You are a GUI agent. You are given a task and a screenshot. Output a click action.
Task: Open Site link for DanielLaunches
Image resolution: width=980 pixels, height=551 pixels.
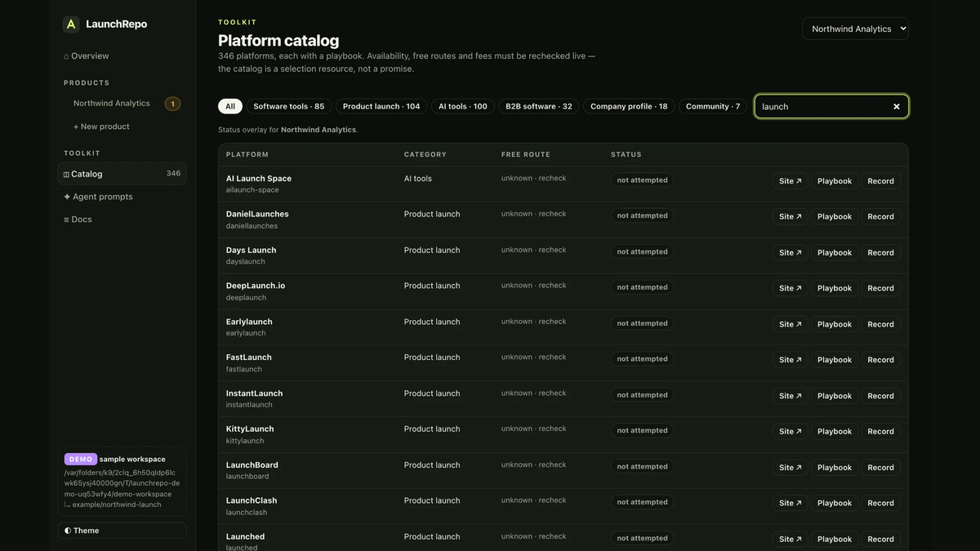[x=791, y=216]
